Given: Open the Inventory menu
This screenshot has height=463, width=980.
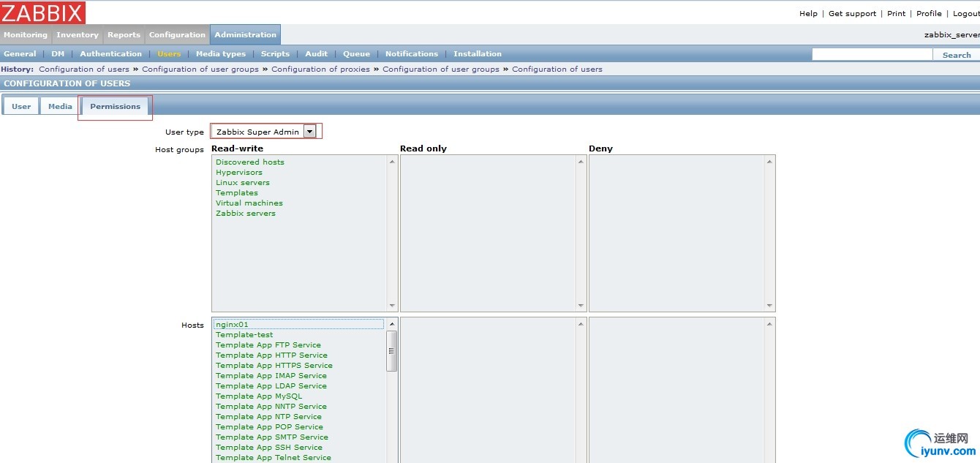Looking at the screenshot, I should tap(78, 34).
